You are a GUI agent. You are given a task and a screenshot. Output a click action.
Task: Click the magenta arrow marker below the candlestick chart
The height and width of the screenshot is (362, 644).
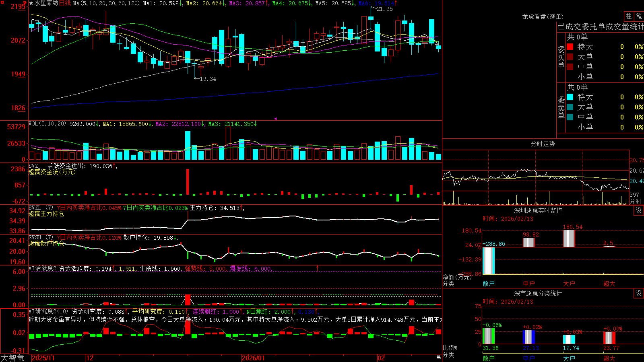pyautogui.click(x=276, y=119)
